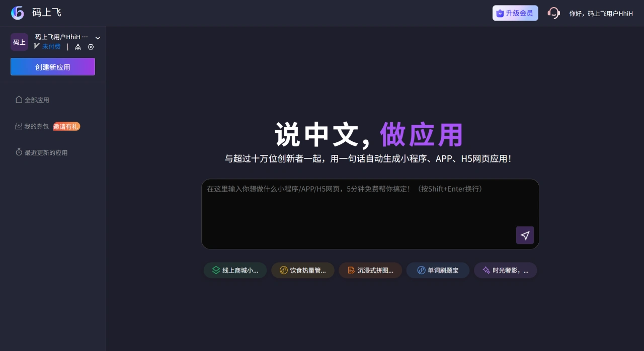The height and width of the screenshot is (351, 644).
Task: Click the document icon on 沉浸式拼图...
Action: pyautogui.click(x=351, y=270)
